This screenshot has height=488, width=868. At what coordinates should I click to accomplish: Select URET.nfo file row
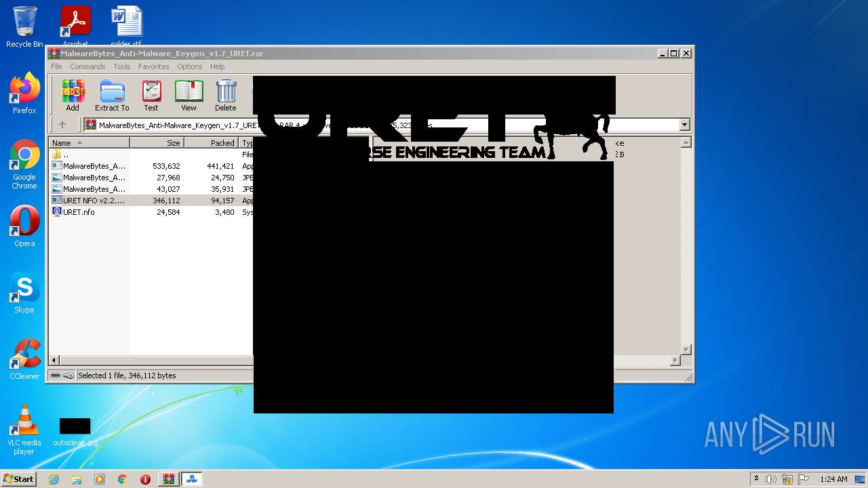(x=151, y=212)
